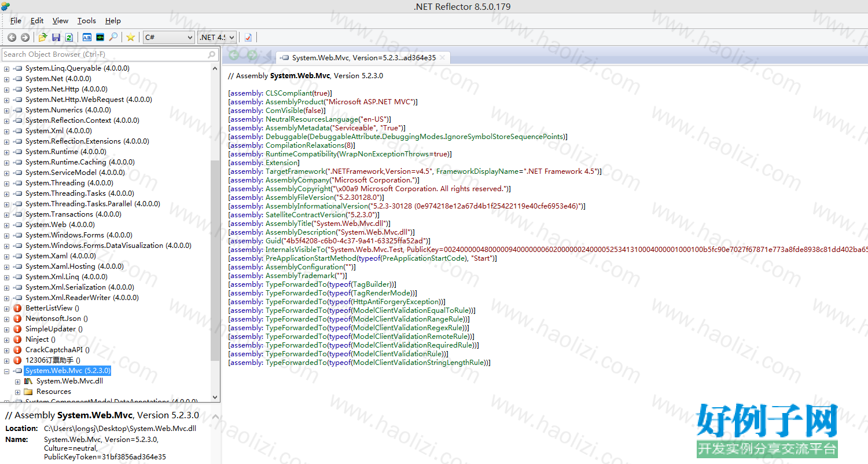Screen dimensions: 868x464
Task: Click red error icon beside Ninject
Action: pyautogui.click(x=17, y=339)
